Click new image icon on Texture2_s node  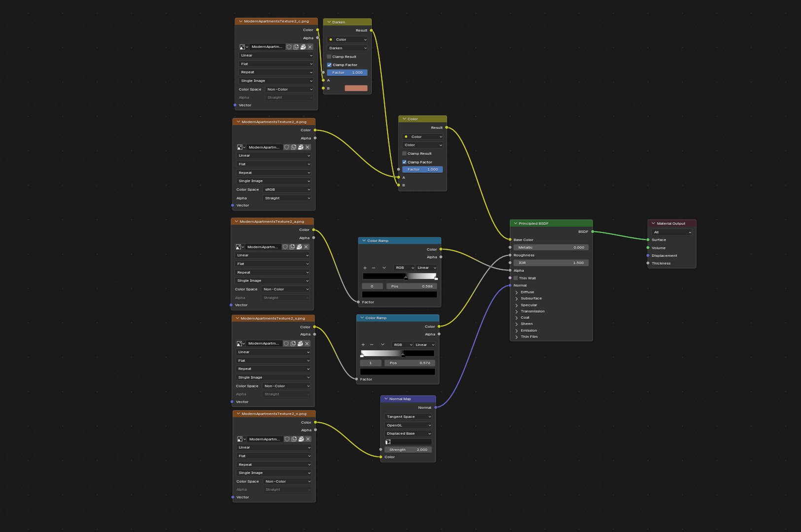[293, 343]
